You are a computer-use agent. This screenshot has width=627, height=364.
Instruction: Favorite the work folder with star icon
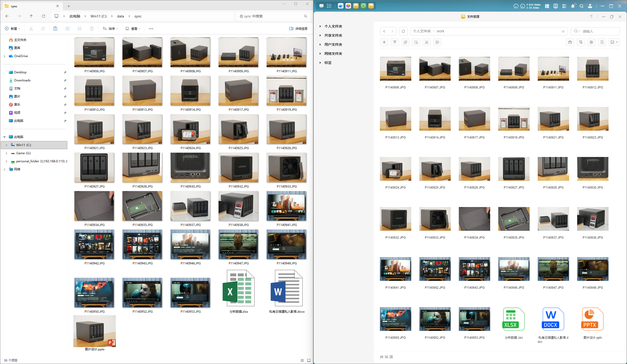(x=563, y=31)
